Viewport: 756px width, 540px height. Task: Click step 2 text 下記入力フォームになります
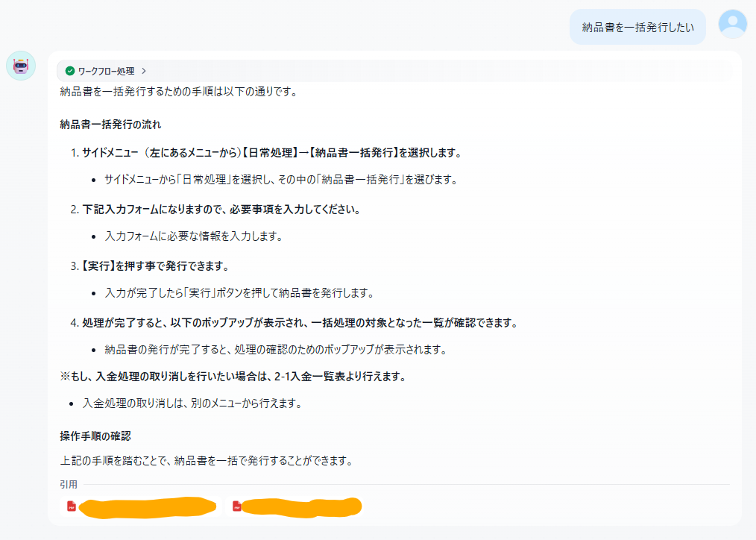click(x=221, y=210)
